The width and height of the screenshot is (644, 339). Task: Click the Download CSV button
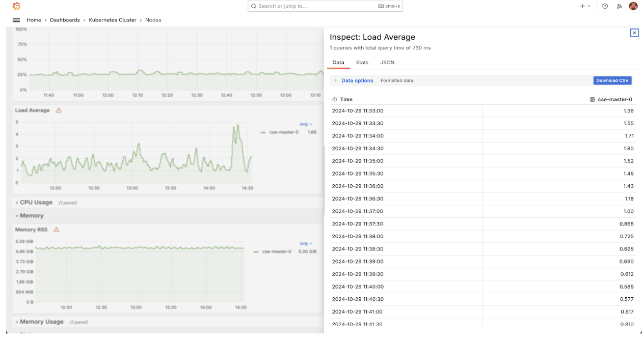[x=612, y=80]
